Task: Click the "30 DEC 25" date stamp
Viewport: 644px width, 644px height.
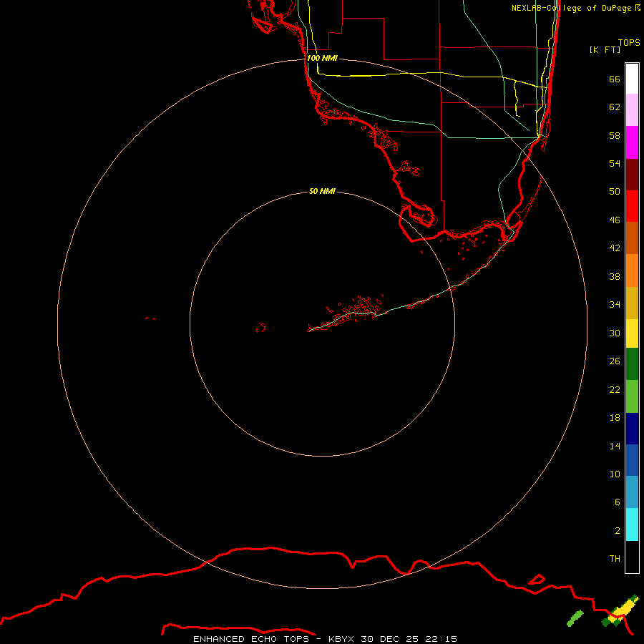Action: (389, 639)
